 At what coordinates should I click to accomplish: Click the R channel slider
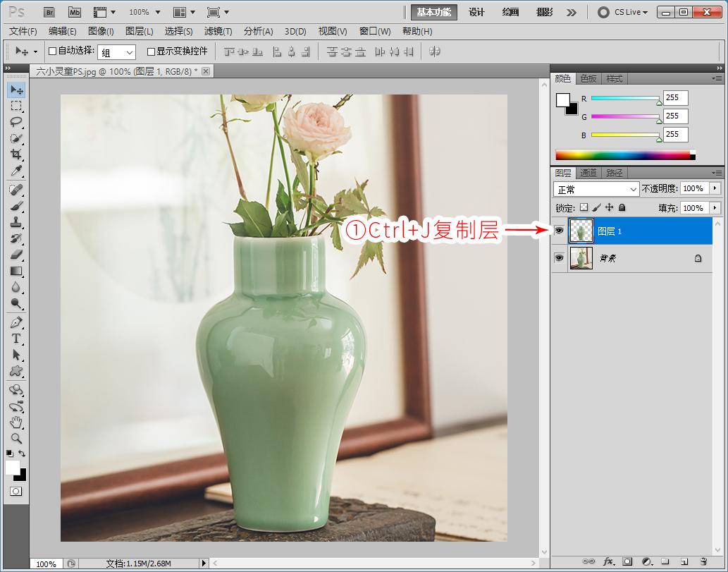point(625,98)
